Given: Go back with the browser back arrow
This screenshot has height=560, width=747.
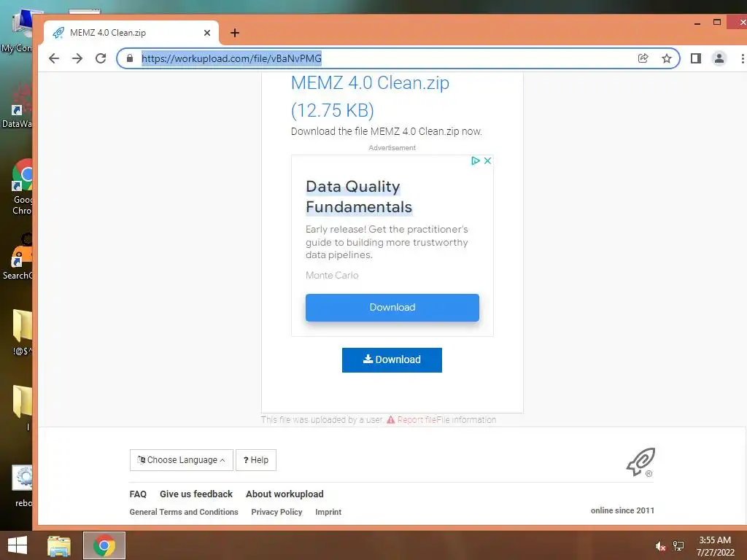Looking at the screenshot, I should coord(54,58).
